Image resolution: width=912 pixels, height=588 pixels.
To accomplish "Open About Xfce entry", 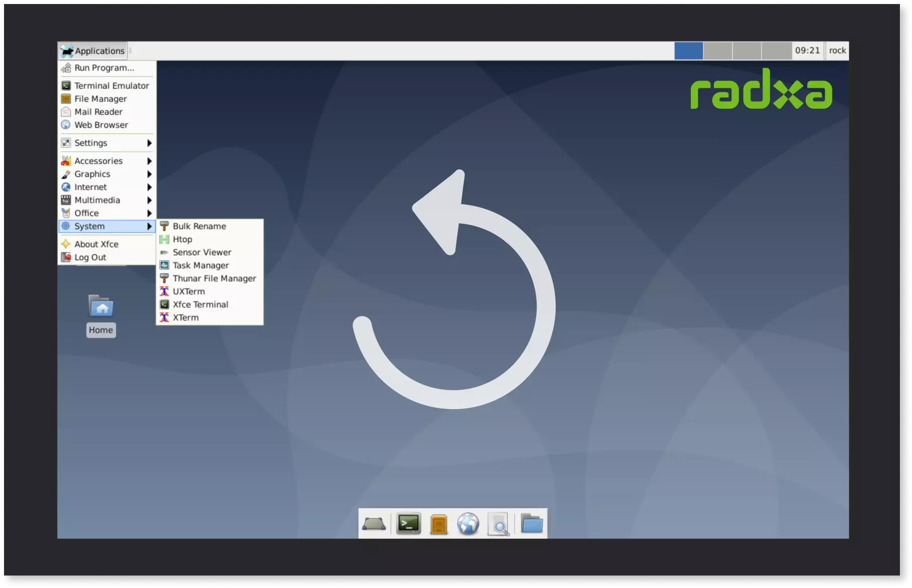I will click(x=107, y=244).
